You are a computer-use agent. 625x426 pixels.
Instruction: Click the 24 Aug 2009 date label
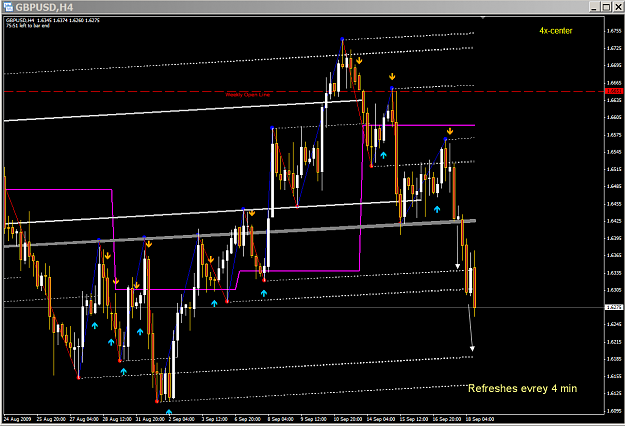point(17,419)
